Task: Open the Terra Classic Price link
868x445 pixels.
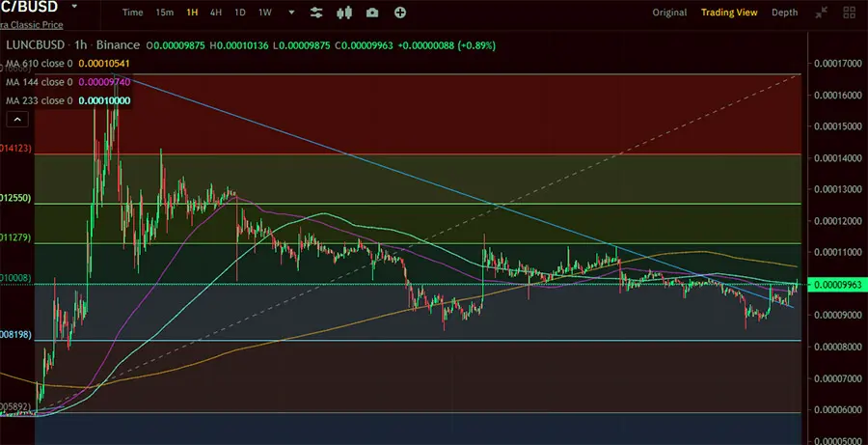Action: pos(32,25)
